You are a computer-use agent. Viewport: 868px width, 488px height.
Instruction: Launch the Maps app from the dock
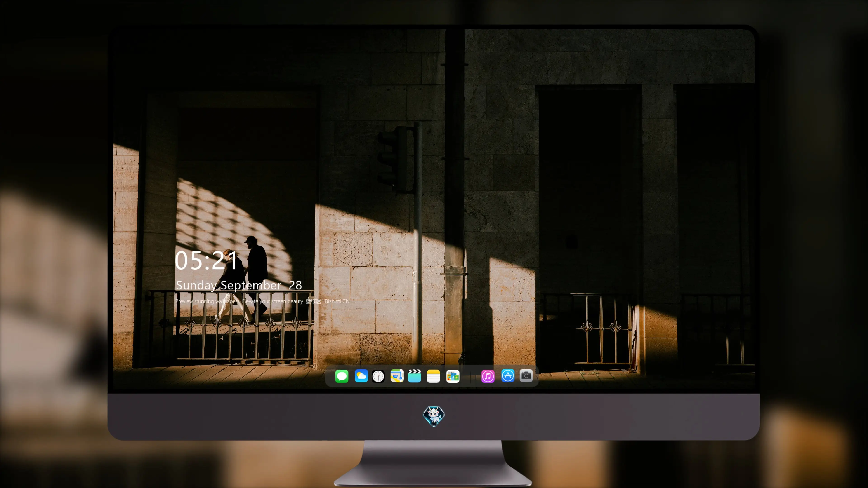[397, 376]
